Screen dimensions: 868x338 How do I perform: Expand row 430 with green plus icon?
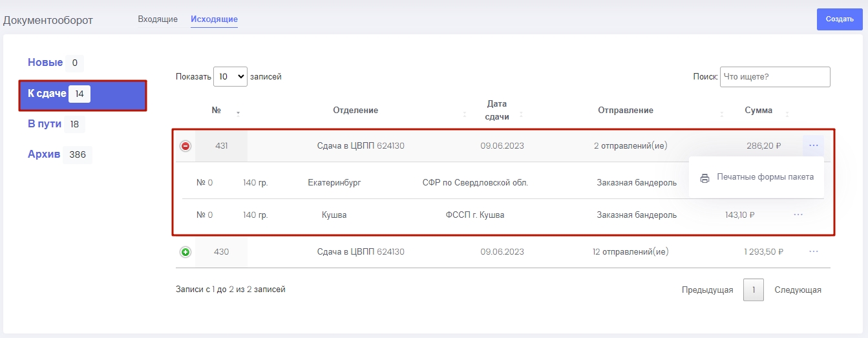pyautogui.click(x=185, y=252)
